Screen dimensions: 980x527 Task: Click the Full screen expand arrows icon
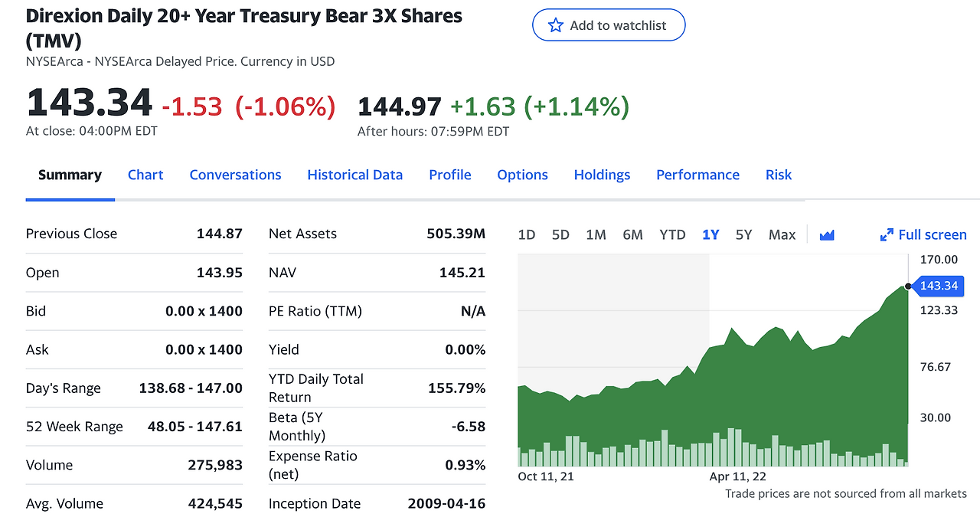[887, 235]
